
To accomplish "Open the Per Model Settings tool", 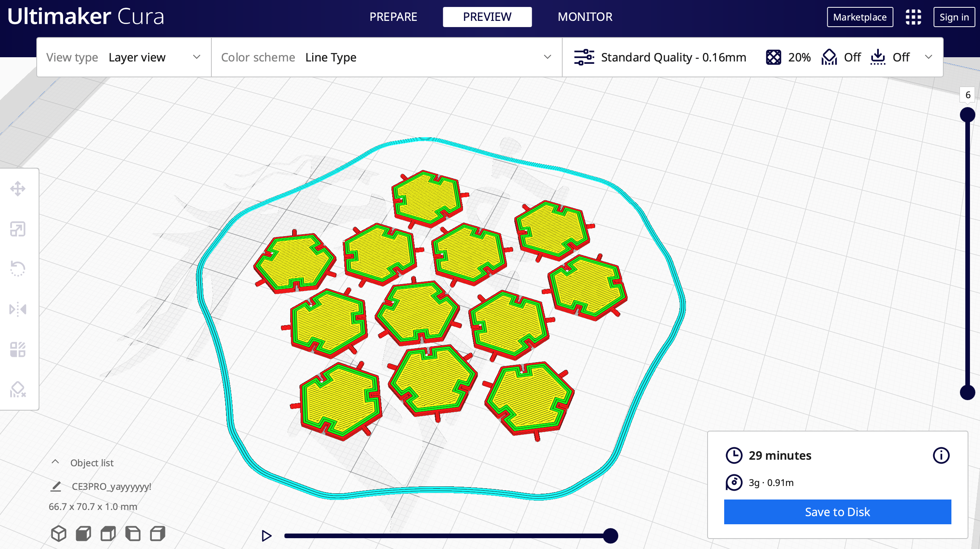I will click(18, 349).
